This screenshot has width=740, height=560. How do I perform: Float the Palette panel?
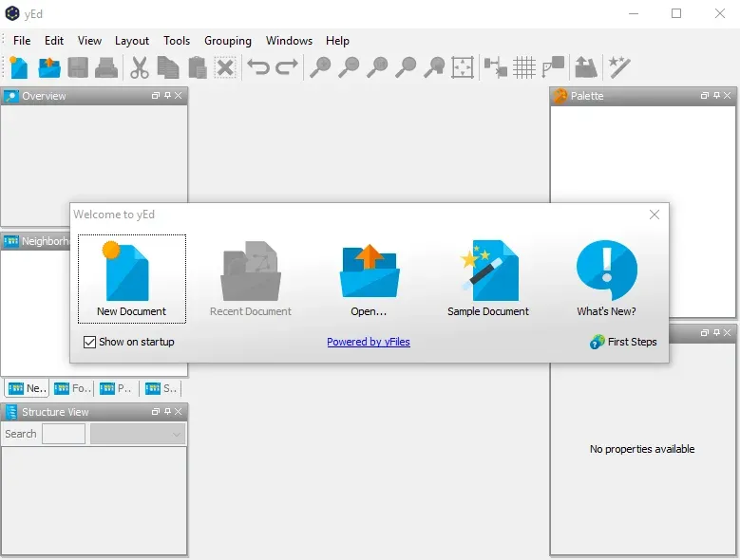click(x=705, y=95)
